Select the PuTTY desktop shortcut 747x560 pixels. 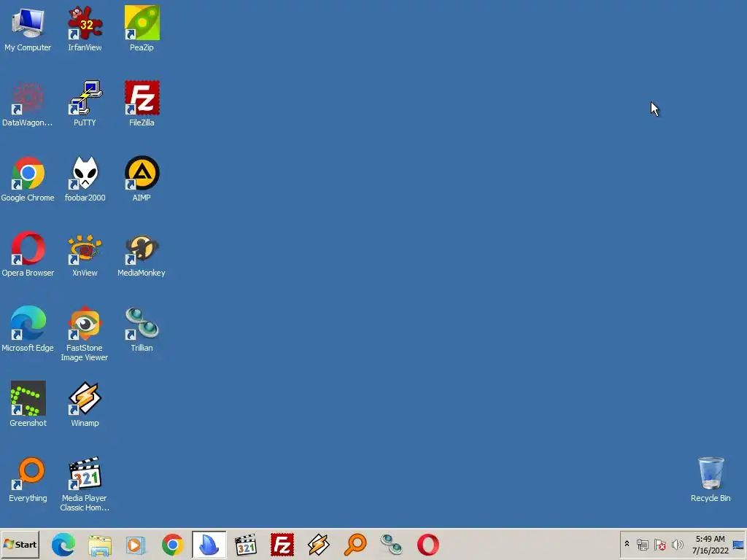coord(85,104)
